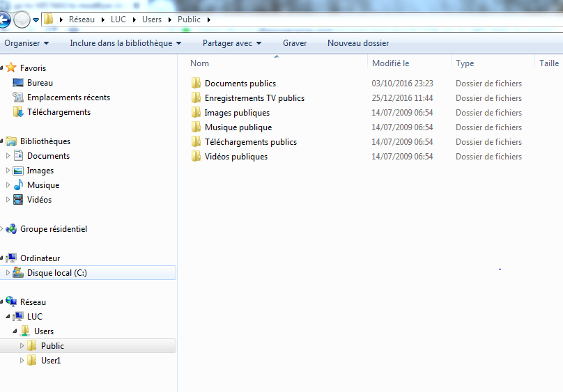The width and height of the screenshot is (563, 392).
Task: Expand the Public folder in the tree
Action: (22, 346)
